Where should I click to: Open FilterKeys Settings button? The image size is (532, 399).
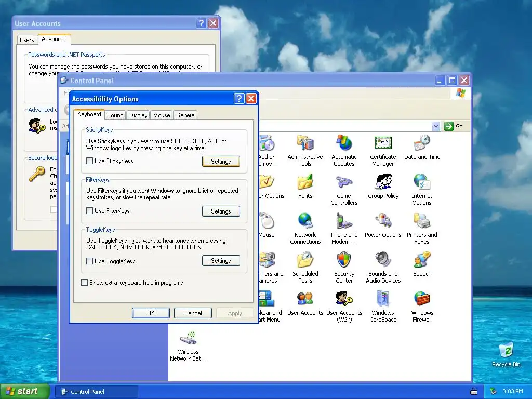[221, 211]
